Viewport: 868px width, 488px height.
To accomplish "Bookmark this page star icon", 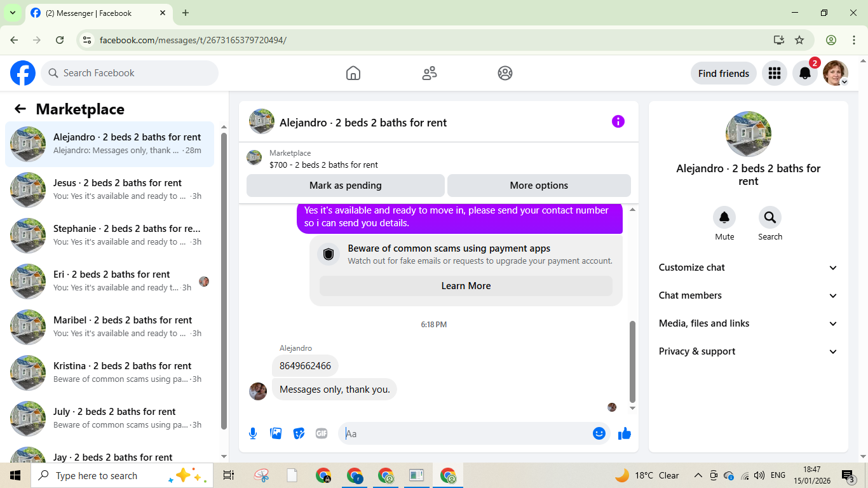I will (x=799, y=40).
